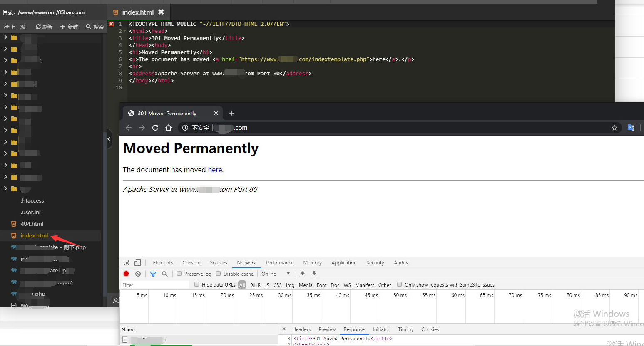Screen dimensions: 644x346
Task: Switch to the Performance panel
Action: coord(280,263)
